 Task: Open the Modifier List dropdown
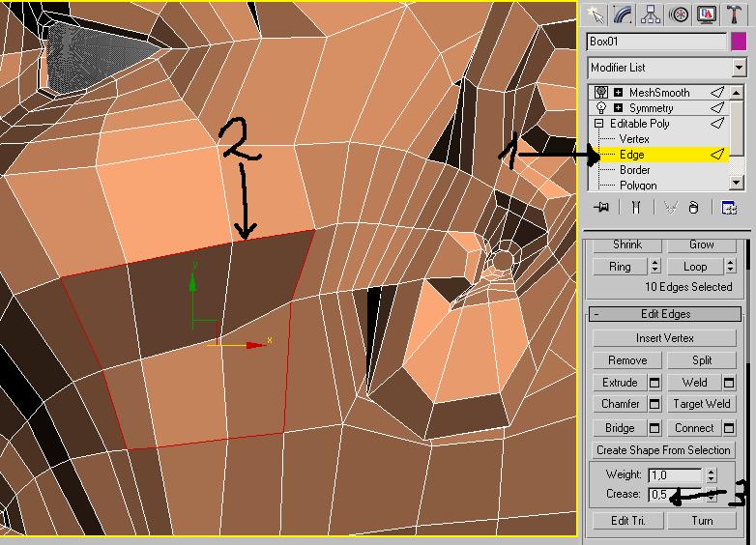click(739, 68)
